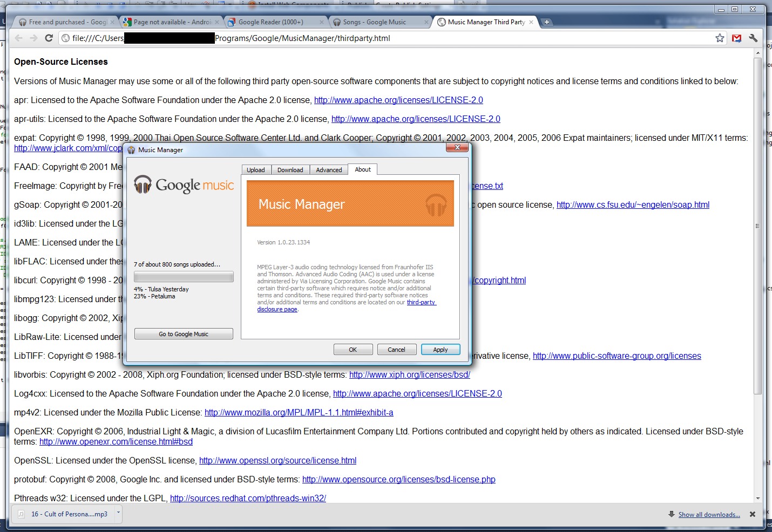This screenshot has height=532, width=772.
Task: Bookmark this page with the star icon
Action: tap(720, 38)
